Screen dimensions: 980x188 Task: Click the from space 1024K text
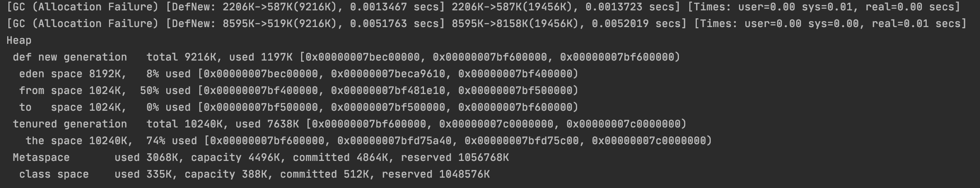click(73, 91)
